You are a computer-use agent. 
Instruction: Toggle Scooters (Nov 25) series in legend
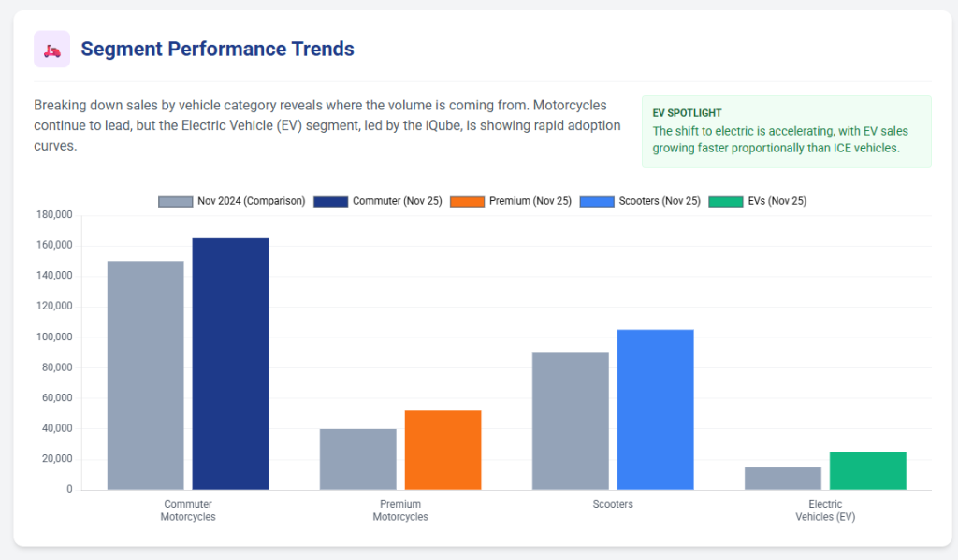[640, 201]
